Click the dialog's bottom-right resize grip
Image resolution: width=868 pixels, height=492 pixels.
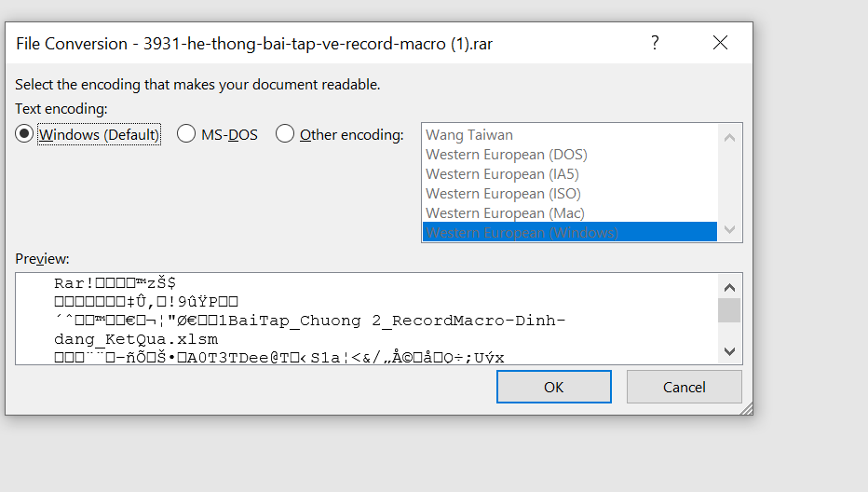coord(745,408)
